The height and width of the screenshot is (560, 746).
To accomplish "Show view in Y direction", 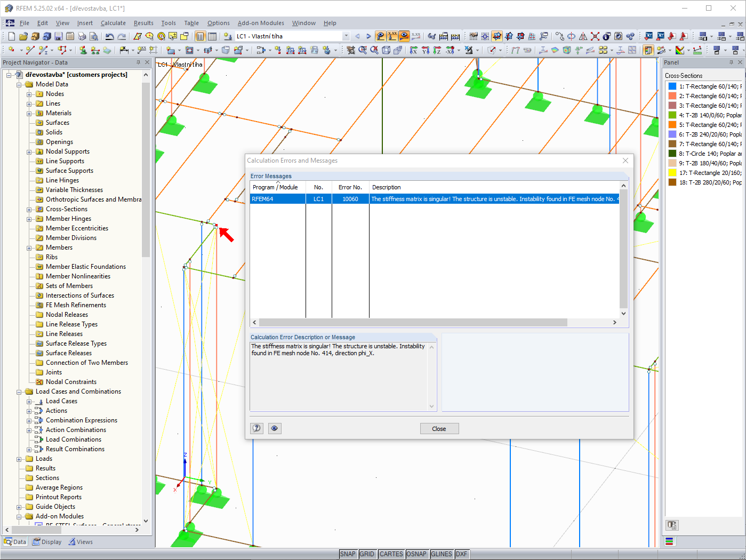I will [426, 50].
